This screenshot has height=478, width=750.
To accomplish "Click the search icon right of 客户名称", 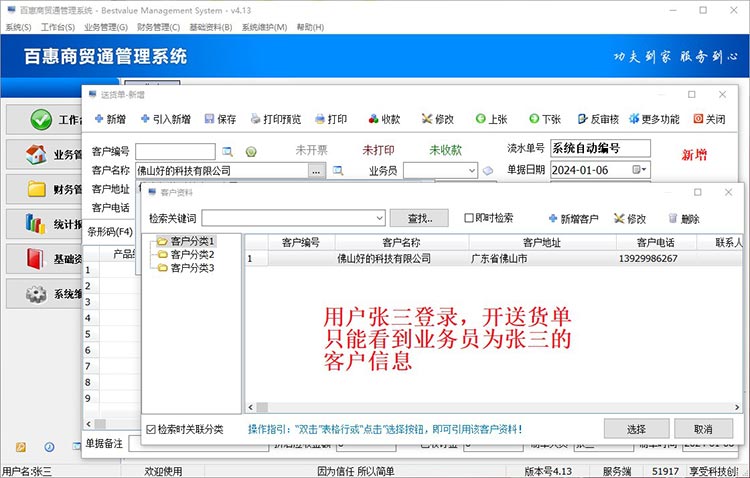I will [338, 170].
